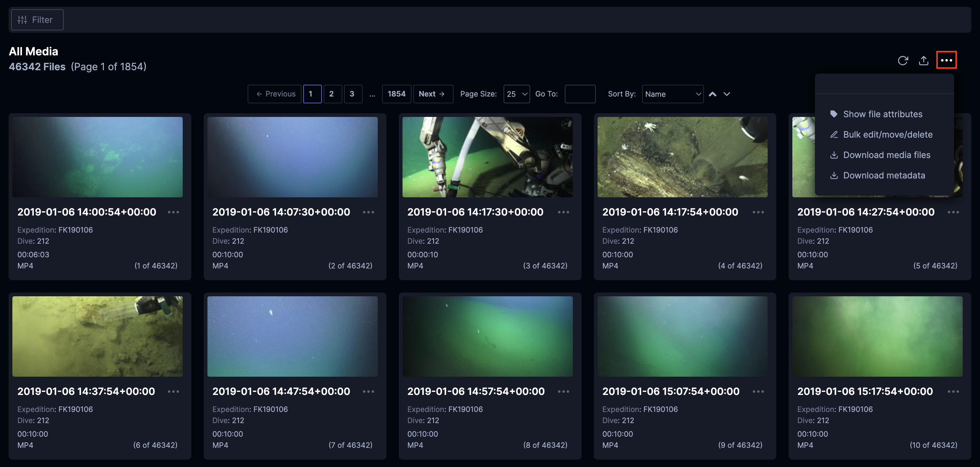Open the 14:17:54 video thumbnail
Screen dimensions: 980x467
[682, 157]
